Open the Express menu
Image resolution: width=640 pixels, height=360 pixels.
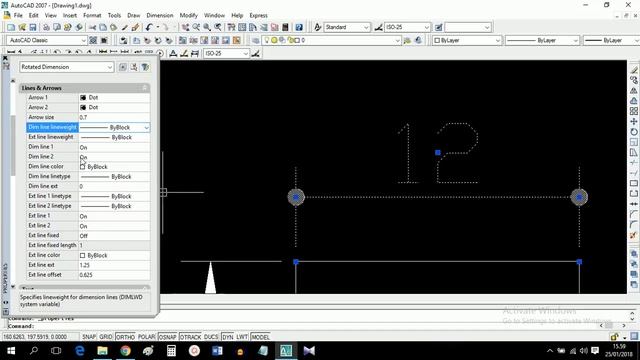point(258,16)
